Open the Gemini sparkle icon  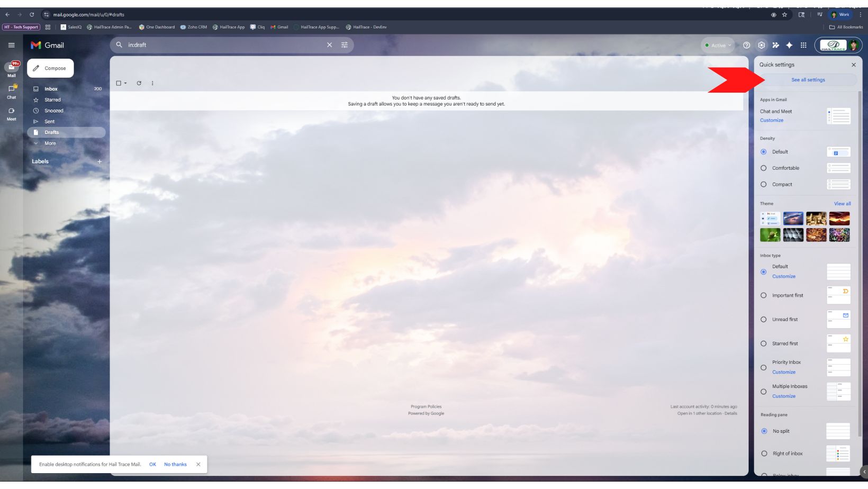click(789, 45)
